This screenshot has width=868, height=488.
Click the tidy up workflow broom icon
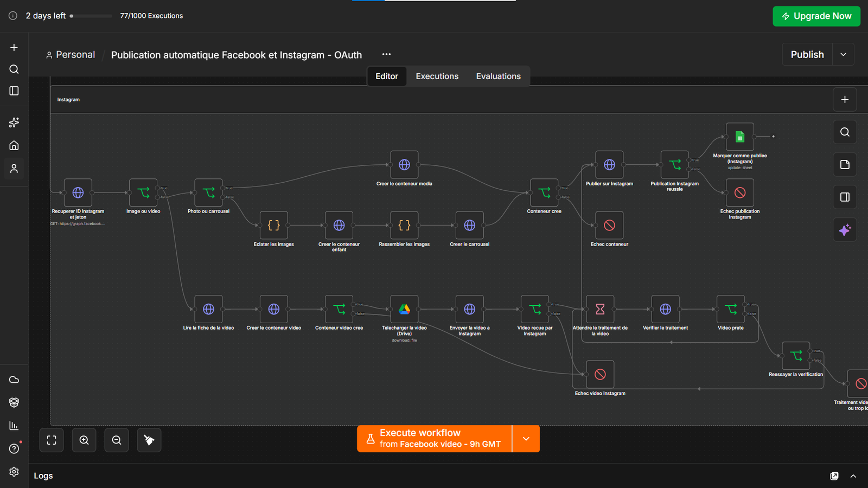[x=149, y=440]
